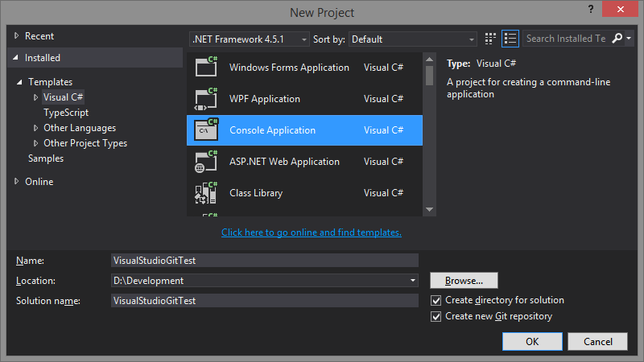Select the WPF Application label
Screen dimensions: 644x362
265,99
